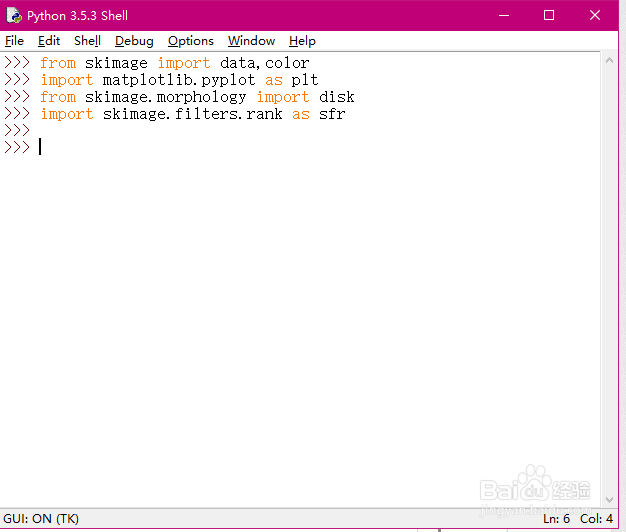Click the 'skimage.morphology' text

165,97
